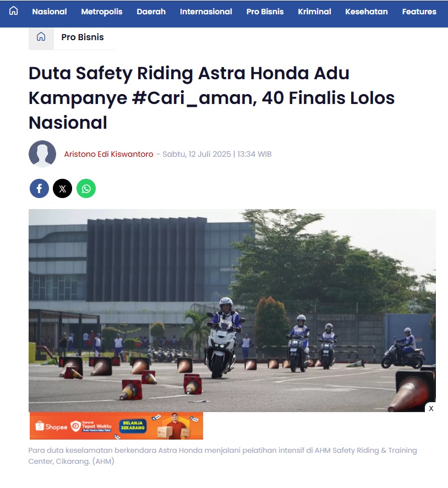
Task: Select Pro Bisnis in navigation bar
Action: 265,12
